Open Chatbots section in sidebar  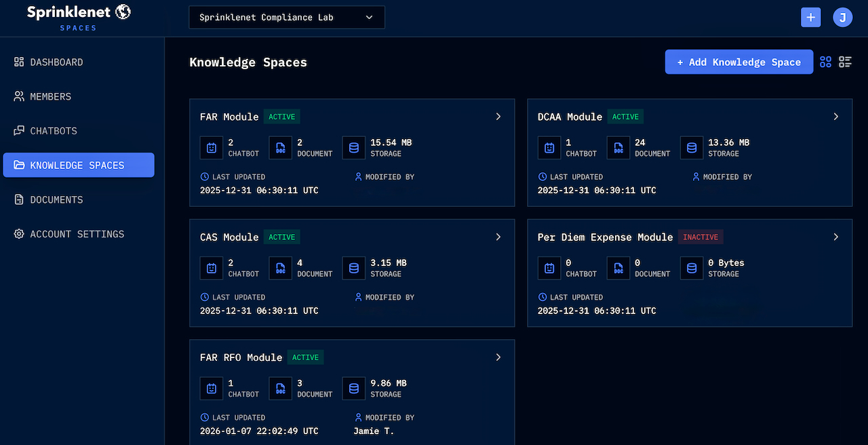pyautogui.click(x=54, y=131)
